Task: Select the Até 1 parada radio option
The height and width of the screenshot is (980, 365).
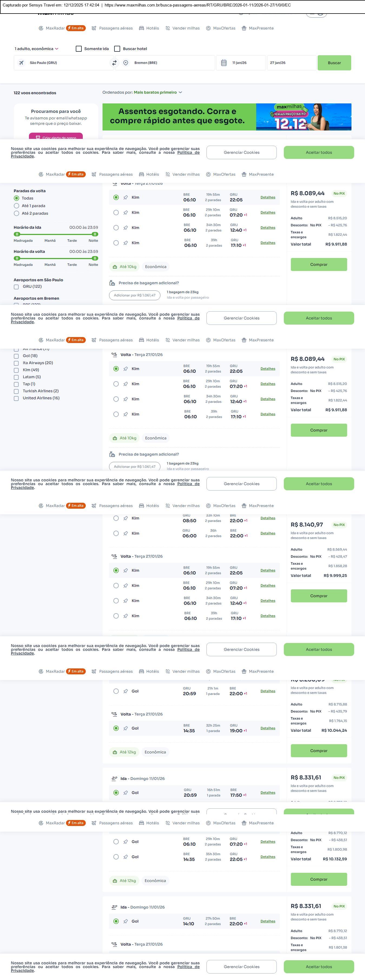Action: click(16, 206)
